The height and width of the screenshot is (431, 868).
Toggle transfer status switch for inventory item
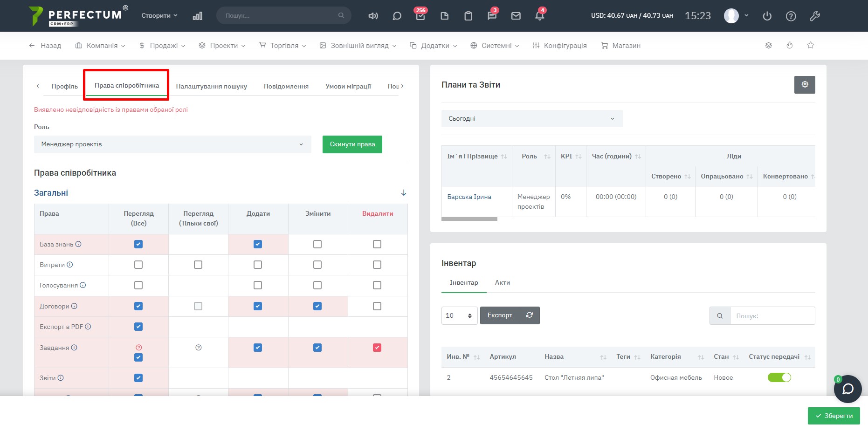[779, 377]
